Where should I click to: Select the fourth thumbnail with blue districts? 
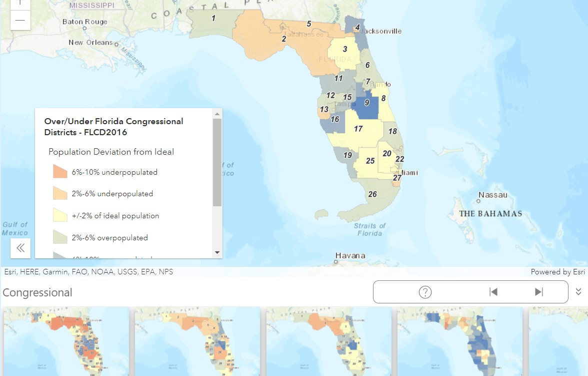[x=460, y=341]
